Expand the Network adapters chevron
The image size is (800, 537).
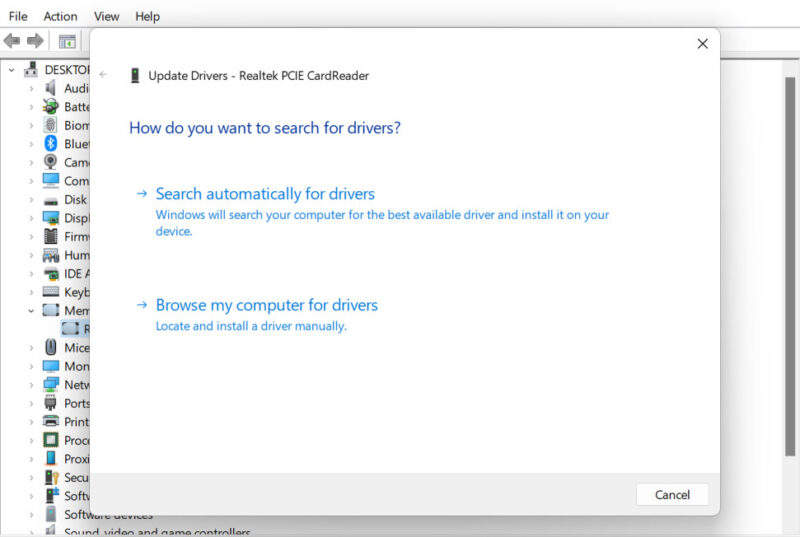point(31,385)
